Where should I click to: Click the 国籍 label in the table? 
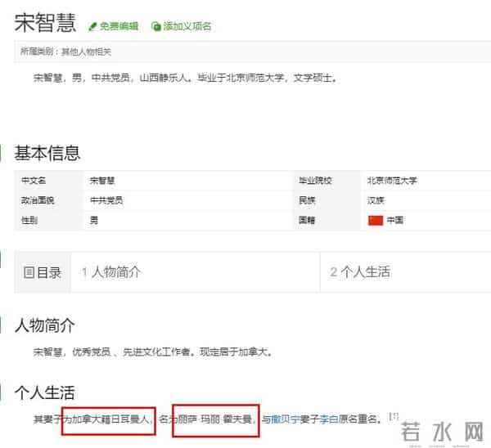(x=307, y=220)
